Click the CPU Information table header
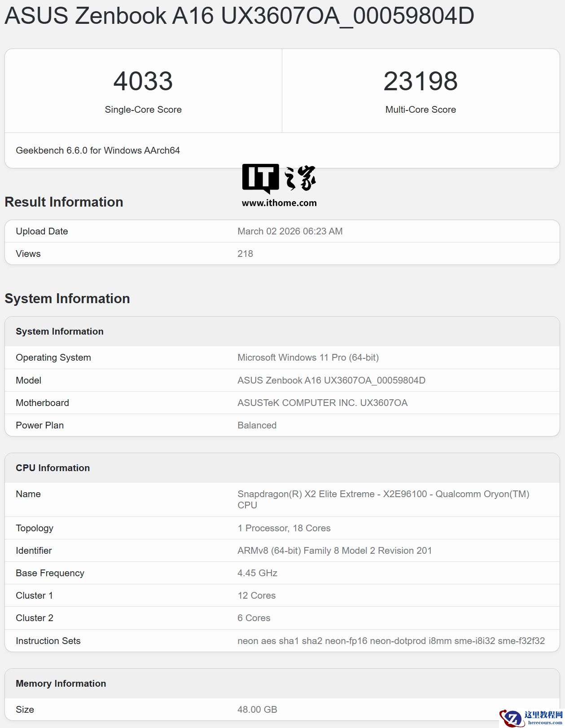 (x=53, y=468)
